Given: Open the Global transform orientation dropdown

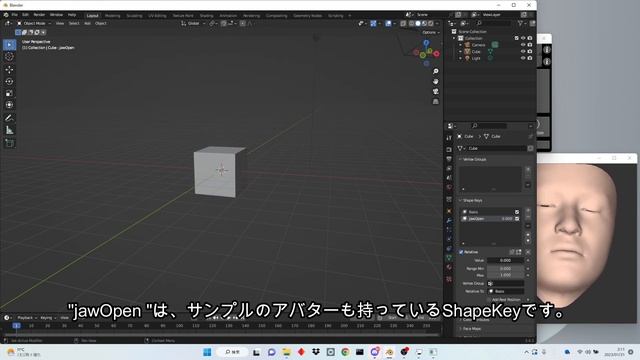Looking at the screenshot, I should click(x=193, y=23).
